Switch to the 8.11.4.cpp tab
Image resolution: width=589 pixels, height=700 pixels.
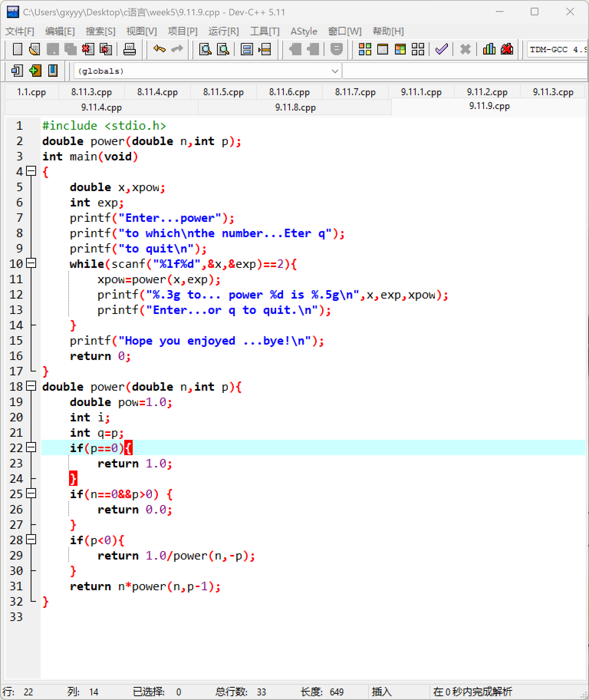[x=157, y=92]
